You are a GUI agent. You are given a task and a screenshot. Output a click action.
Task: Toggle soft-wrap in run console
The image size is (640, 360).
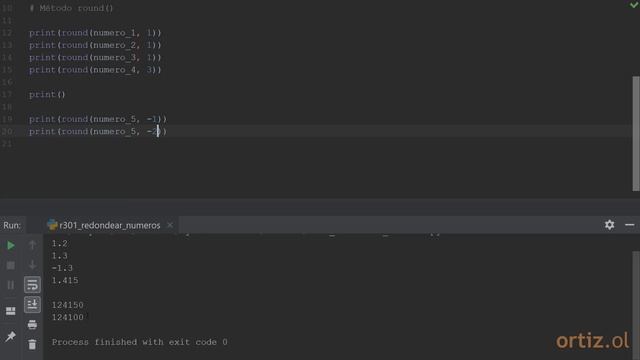coord(32,285)
